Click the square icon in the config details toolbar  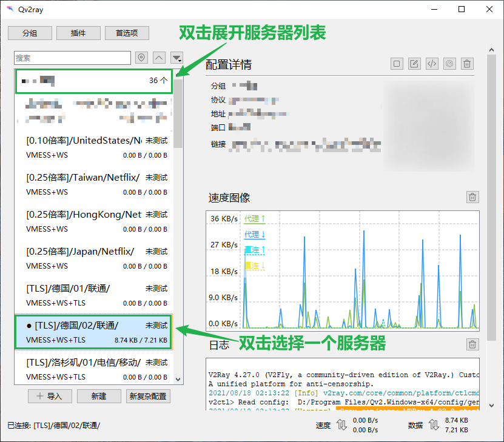pos(397,64)
